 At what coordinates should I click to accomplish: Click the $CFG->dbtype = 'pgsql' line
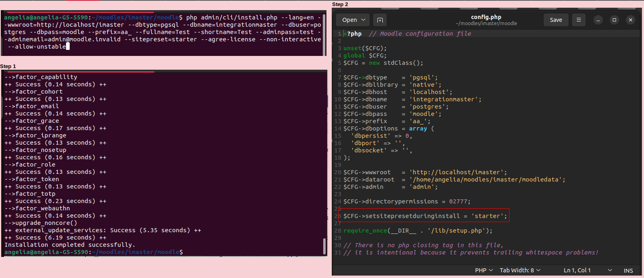390,77
